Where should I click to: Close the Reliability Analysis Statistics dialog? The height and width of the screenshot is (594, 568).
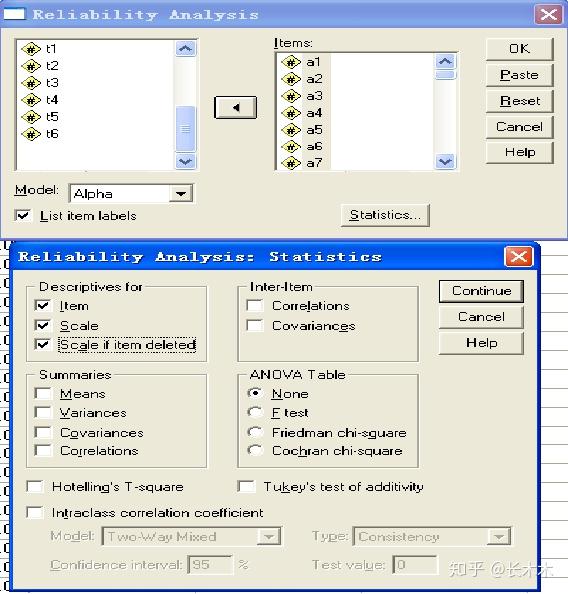click(518, 257)
